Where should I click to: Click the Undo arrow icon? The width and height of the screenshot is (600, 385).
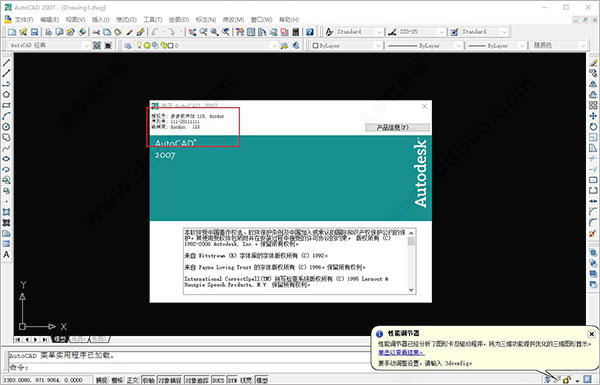click(x=155, y=32)
